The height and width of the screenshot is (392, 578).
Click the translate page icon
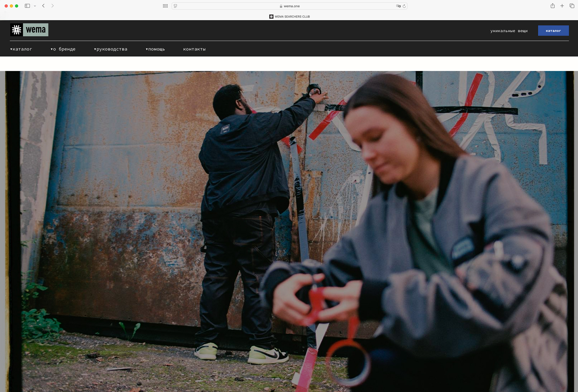tap(398, 6)
